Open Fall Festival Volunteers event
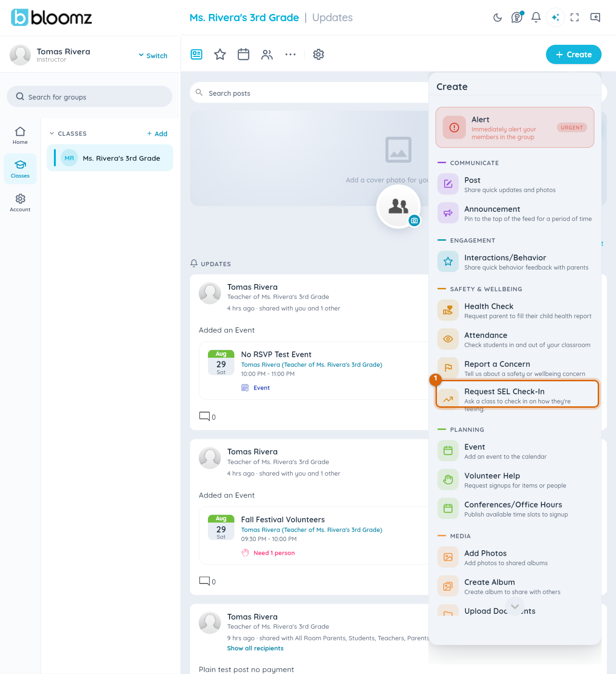The image size is (616, 674). coord(283,519)
